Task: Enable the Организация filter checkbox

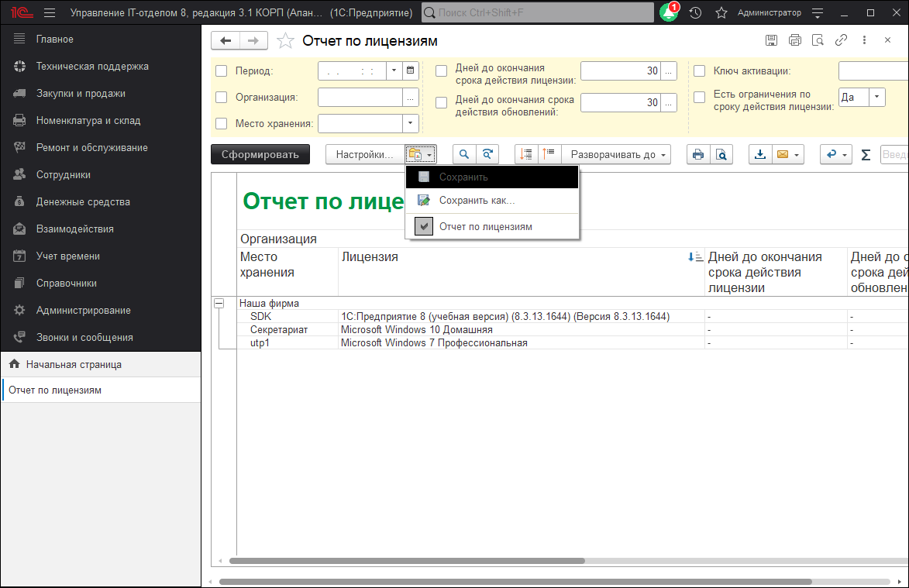Action: point(222,98)
